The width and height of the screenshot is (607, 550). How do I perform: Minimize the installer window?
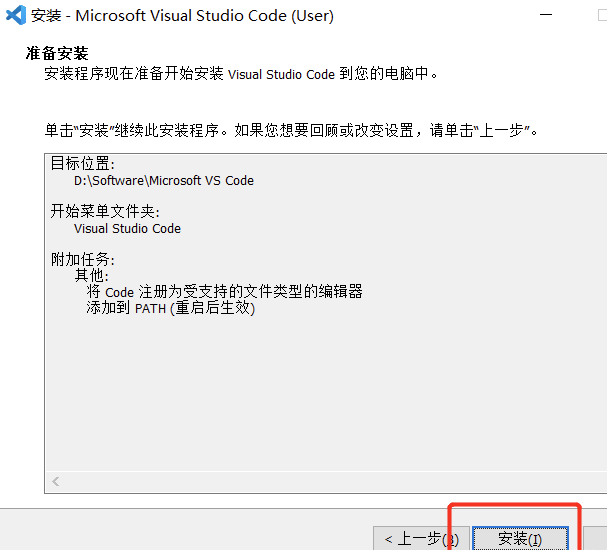pyautogui.click(x=546, y=15)
